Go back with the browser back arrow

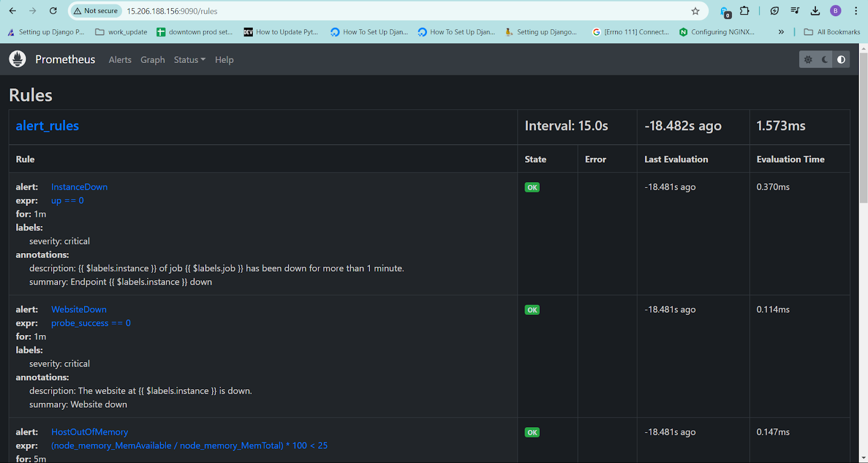(12, 11)
